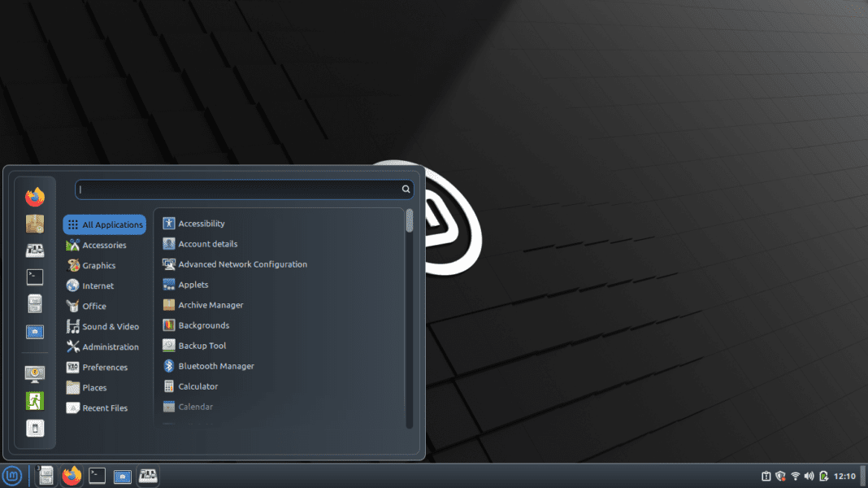The height and width of the screenshot is (488, 868).
Task: Browse the Sound & Video category
Action: pyautogui.click(x=105, y=326)
